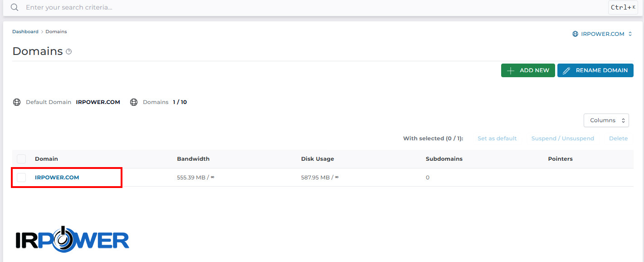
Task: Click globe icon next to Default Domain
Action: point(17,102)
